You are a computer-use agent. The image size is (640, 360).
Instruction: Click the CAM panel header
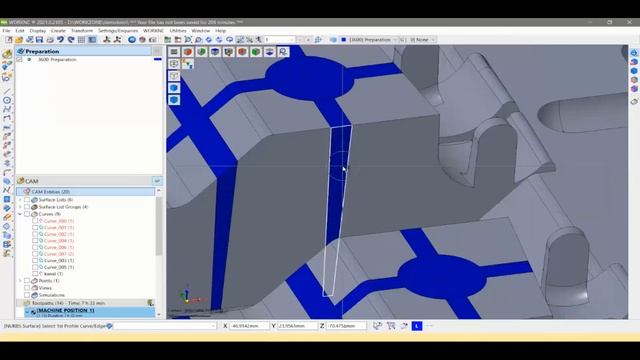coord(84,181)
